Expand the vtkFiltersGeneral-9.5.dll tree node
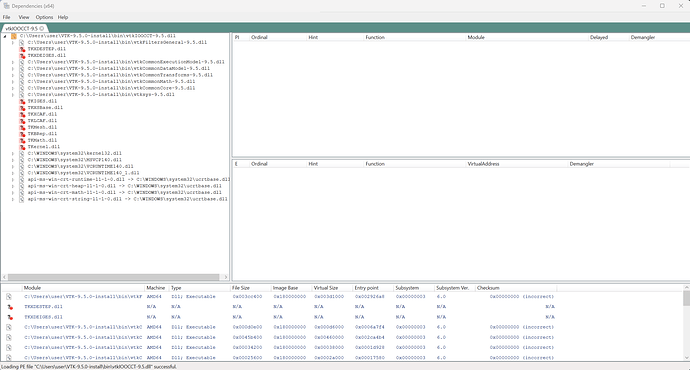 pyautogui.click(x=13, y=43)
